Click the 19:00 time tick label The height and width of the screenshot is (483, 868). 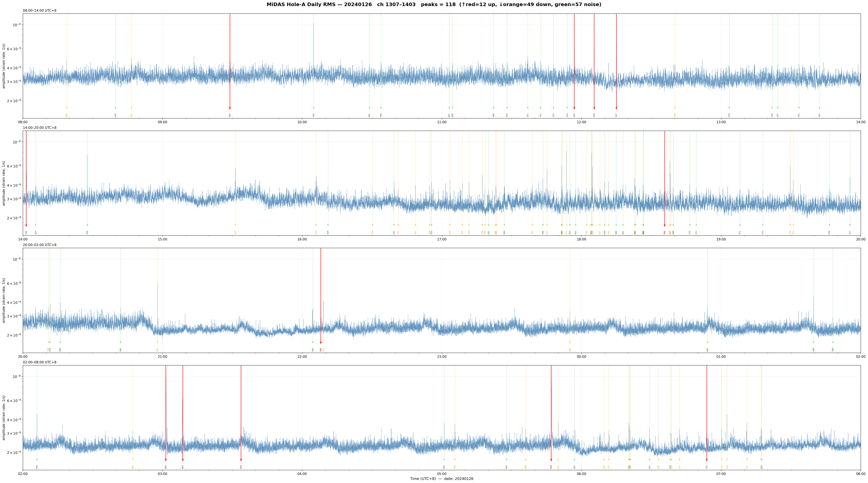[721, 239]
